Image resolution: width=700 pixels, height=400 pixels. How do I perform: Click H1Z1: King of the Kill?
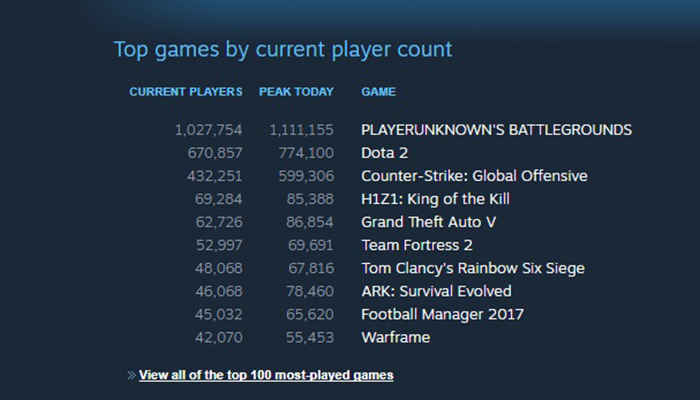pos(435,199)
